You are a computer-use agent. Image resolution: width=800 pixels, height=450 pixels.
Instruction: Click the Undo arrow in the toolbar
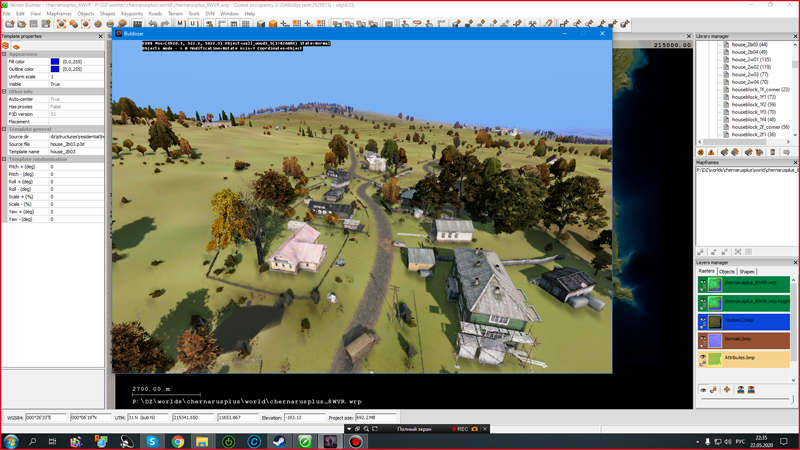[153, 24]
